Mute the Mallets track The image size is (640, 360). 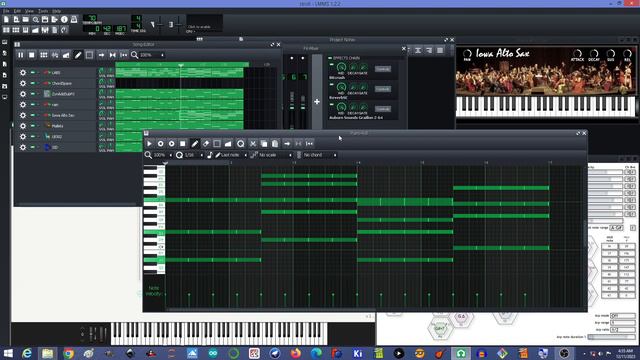[33, 126]
